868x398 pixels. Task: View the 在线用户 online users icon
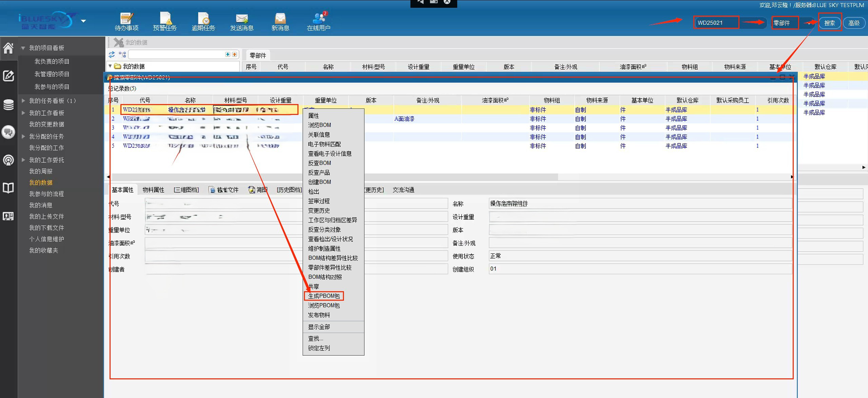click(x=319, y=19)
